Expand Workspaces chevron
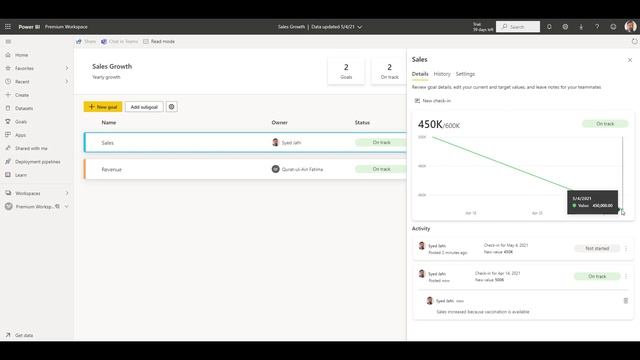The image size is (640, 360). point(67,193)
